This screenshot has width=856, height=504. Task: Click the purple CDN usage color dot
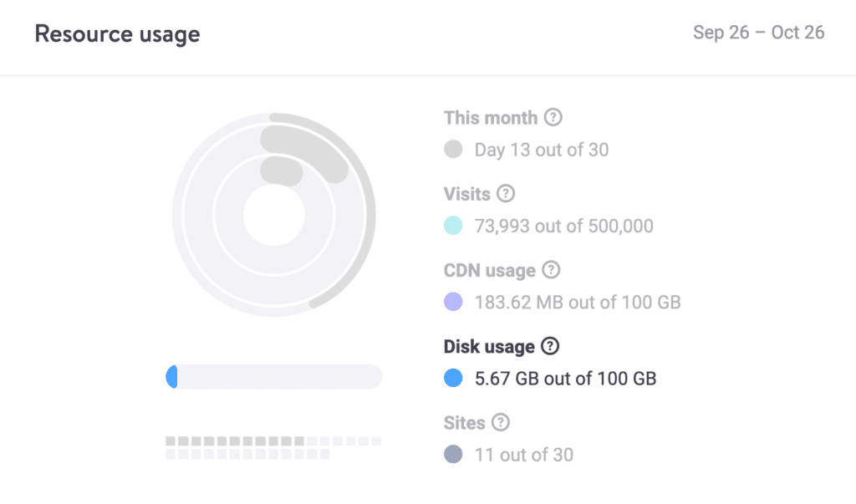coord(453,302)
